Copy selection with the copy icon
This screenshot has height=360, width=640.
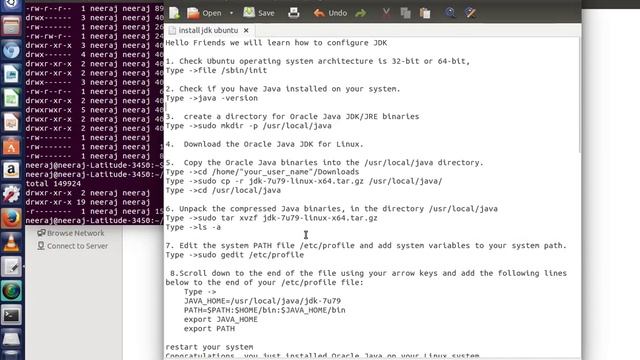pyautogui.click(x=405, y=13)
